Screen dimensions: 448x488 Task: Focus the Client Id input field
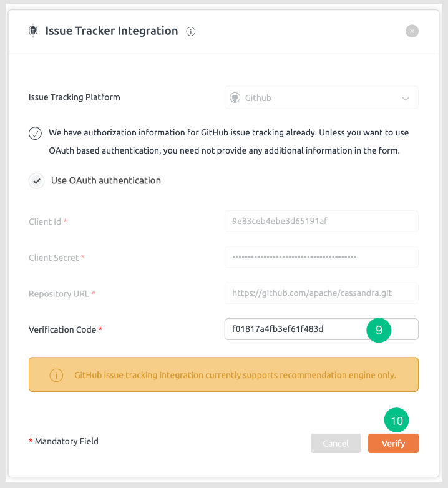pos(321,222)
